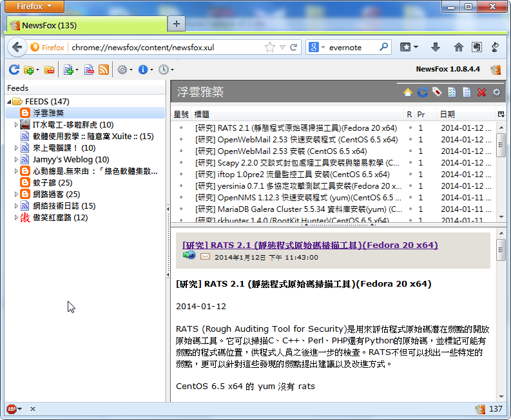Click the envelope email icon in article
The image size is (511, 420).
point(205,257)
